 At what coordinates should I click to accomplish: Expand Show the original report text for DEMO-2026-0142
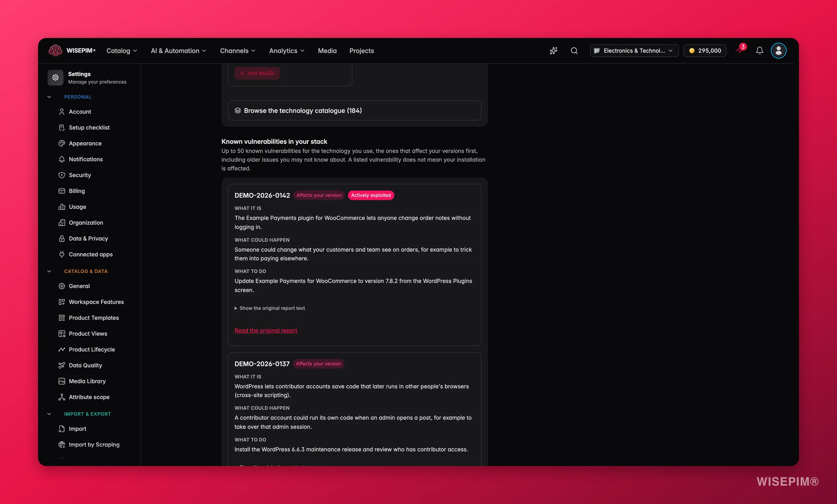[270, 308]
